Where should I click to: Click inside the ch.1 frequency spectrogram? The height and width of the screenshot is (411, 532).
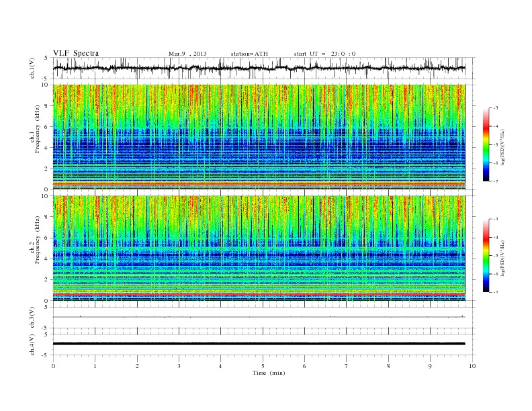point(259,137)
